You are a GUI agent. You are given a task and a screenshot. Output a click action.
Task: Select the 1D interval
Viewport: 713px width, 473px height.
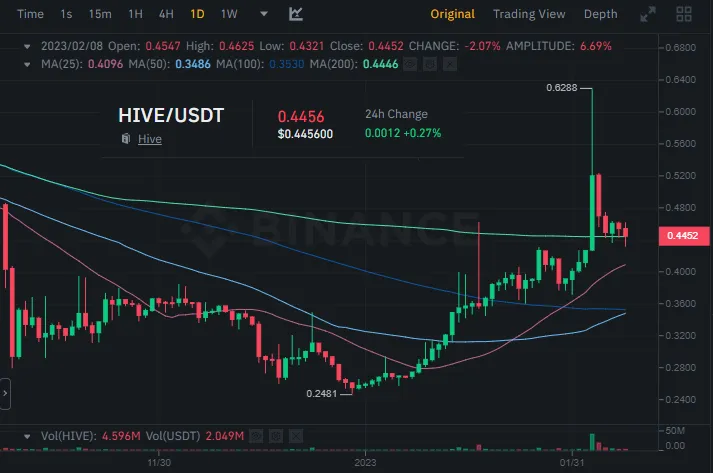pyautogui.click(x=197, y=14)
